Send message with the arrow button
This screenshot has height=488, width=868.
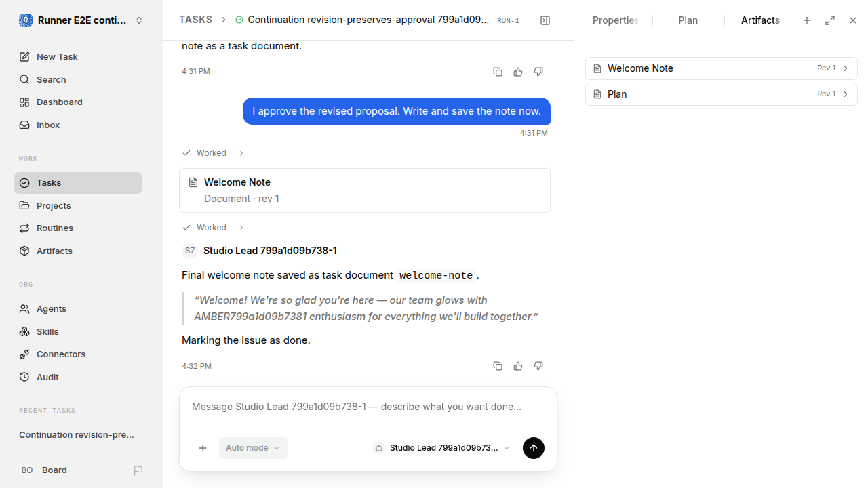tap(534, 448)
